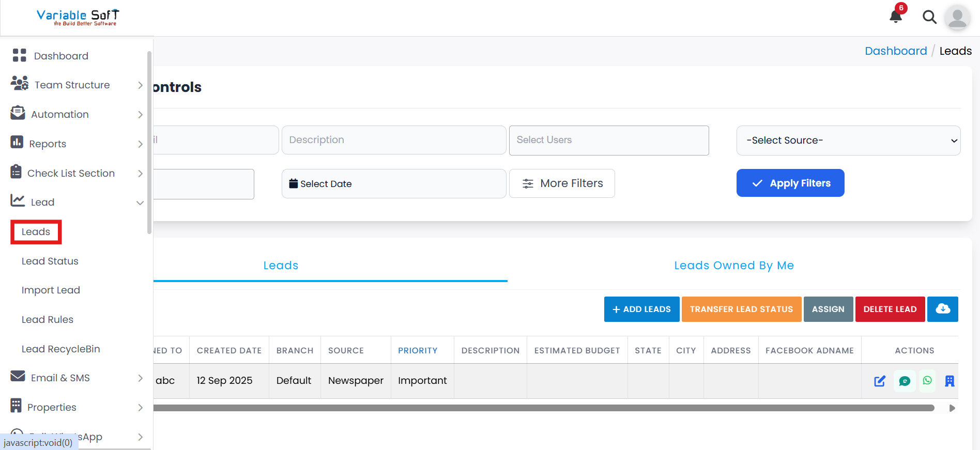The width and height of the screenshot is (980, 450).
Task: Click the Automation icon in sidebar
Action: click(x=18, y=113)
